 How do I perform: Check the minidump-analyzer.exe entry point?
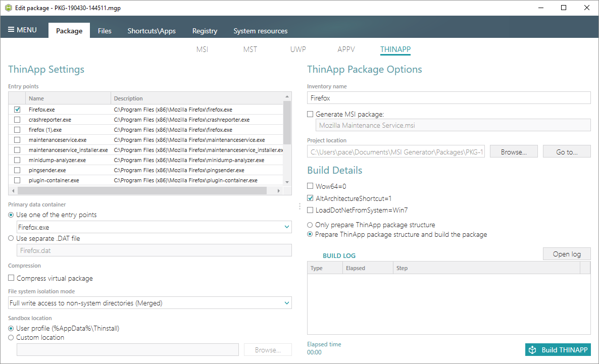(x=17, y=160)
